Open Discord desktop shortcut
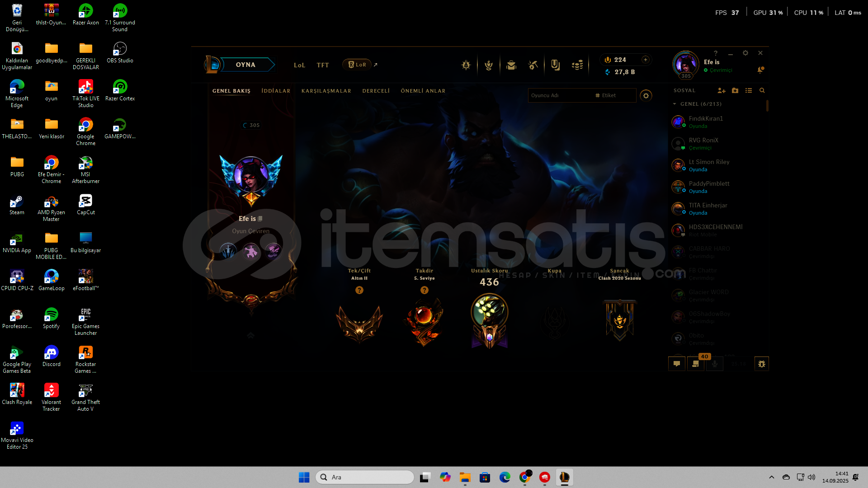868x488 pixels. [x=52, y=356]
